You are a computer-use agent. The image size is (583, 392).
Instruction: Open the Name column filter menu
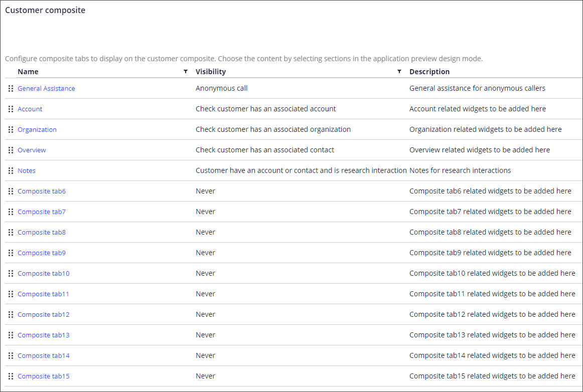tap(186, 72)
